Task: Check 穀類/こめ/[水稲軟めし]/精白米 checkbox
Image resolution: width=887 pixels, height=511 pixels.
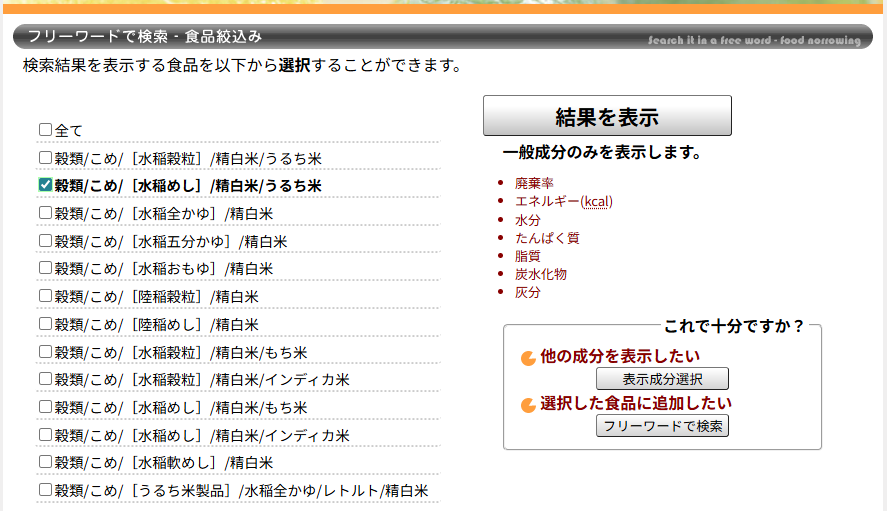Action: coord(45,462)
